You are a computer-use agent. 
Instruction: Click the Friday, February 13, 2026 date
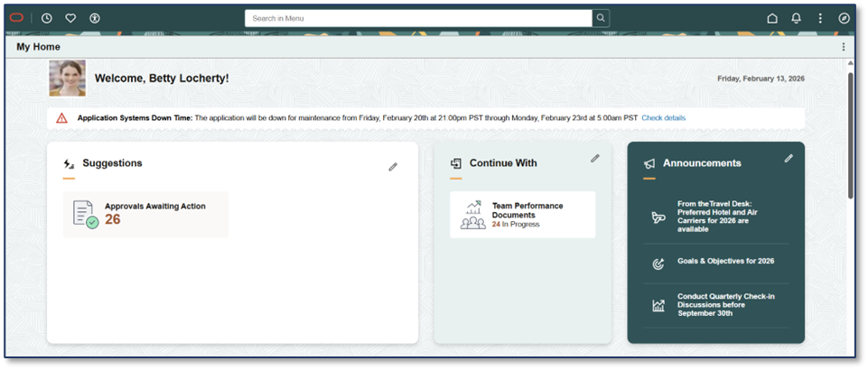[x=761, y=79]
